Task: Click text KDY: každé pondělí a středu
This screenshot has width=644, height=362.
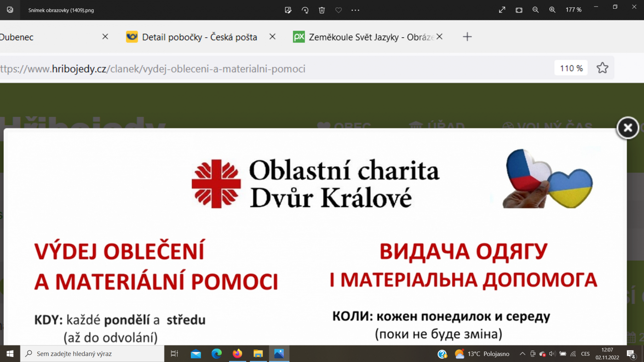Action: tap(120, 320)
